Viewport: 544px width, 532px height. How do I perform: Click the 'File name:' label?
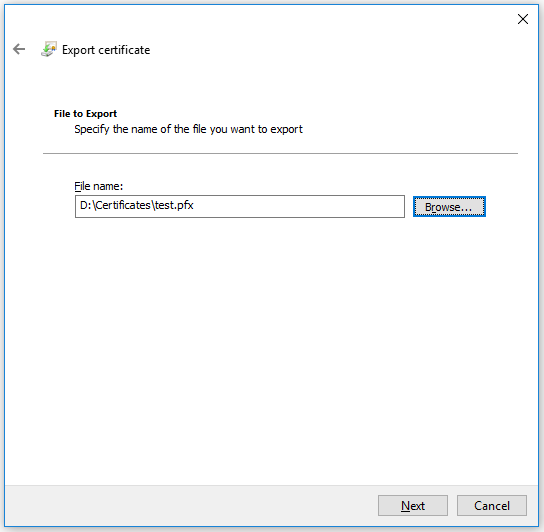point(99,186)
